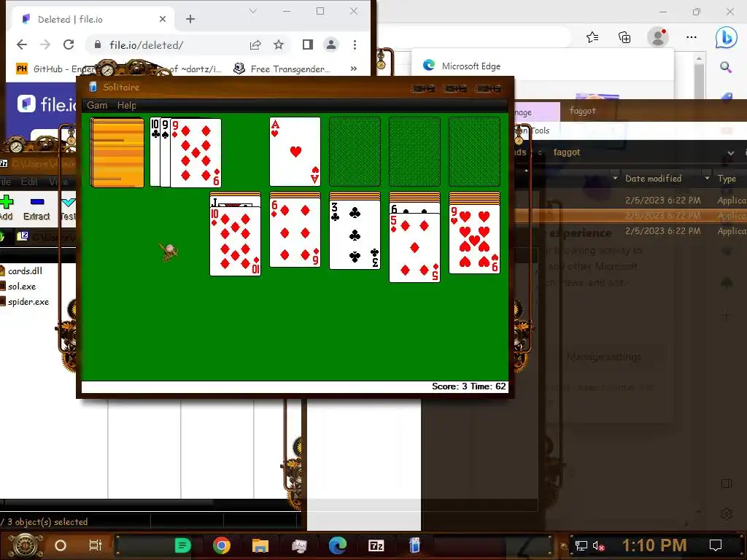Viewport: 747px width, 560px height.
Task: Click the 1:10 PM taskbar clock
Action: click(x=654, y=545)
